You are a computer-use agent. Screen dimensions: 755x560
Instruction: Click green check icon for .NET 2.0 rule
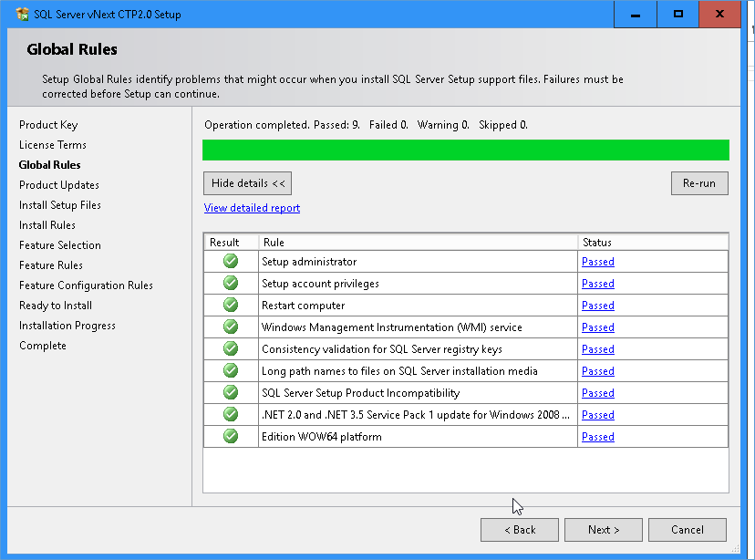(231, 415)
